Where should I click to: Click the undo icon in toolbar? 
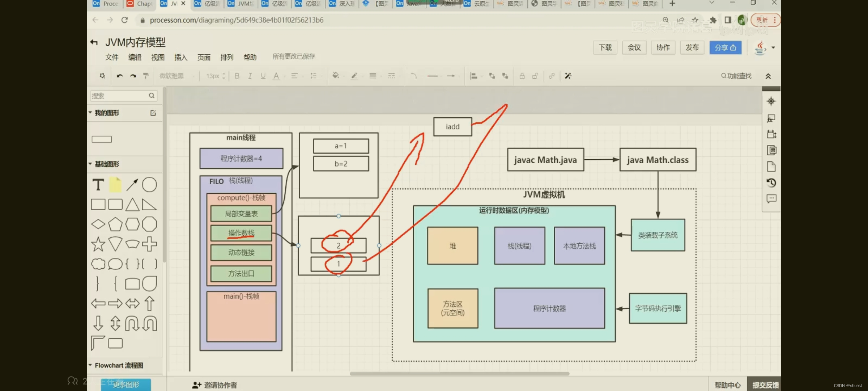click(120, 76)
